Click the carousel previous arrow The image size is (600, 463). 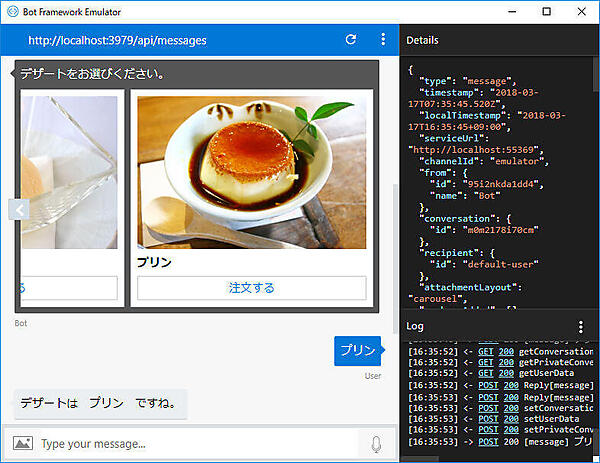pos(19,209)
